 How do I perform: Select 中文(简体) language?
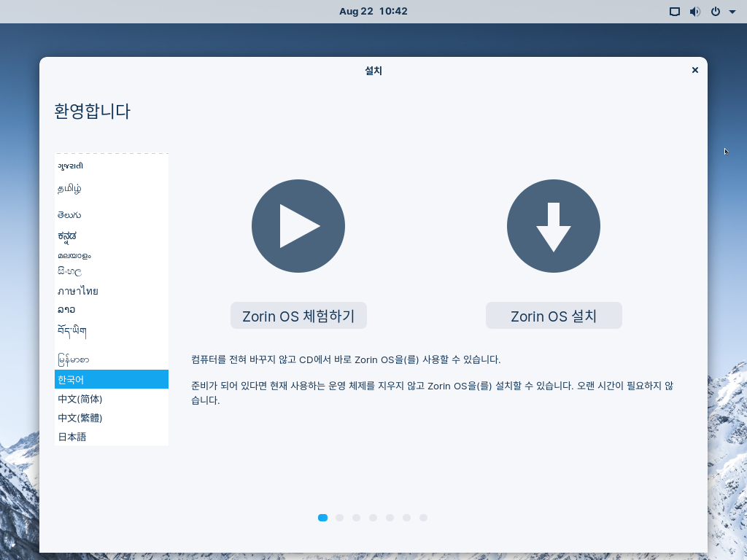tap(112, 399)
